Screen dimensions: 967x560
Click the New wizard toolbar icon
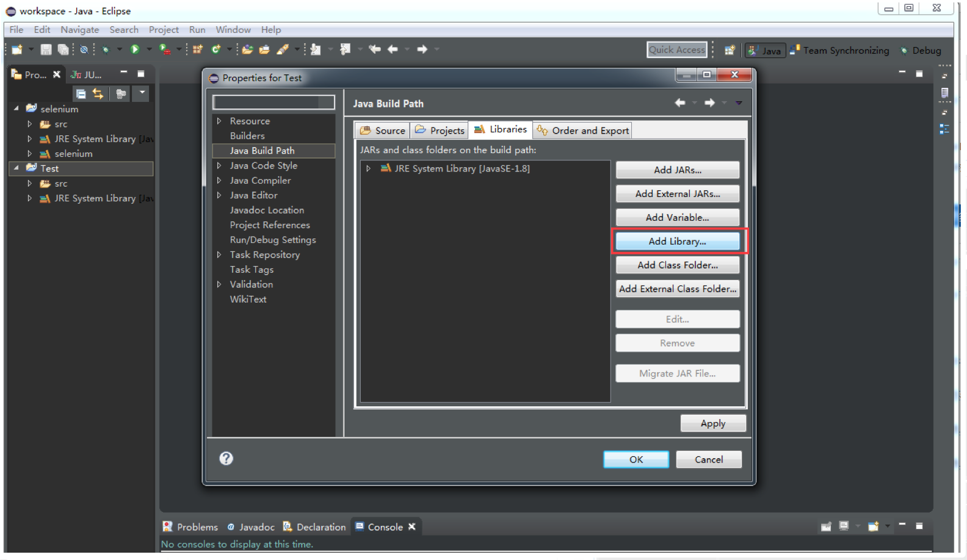pyautogui.click(x=16, y=49)
